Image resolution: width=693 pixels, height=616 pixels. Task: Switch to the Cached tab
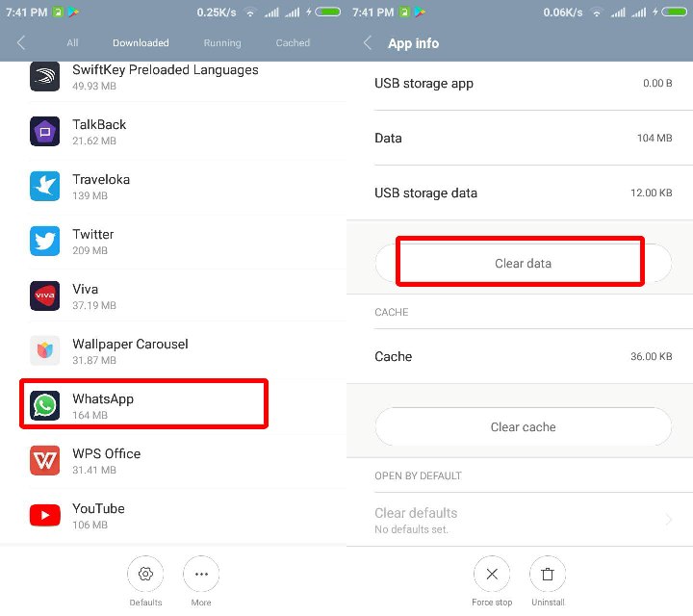(x=293, y=43)
